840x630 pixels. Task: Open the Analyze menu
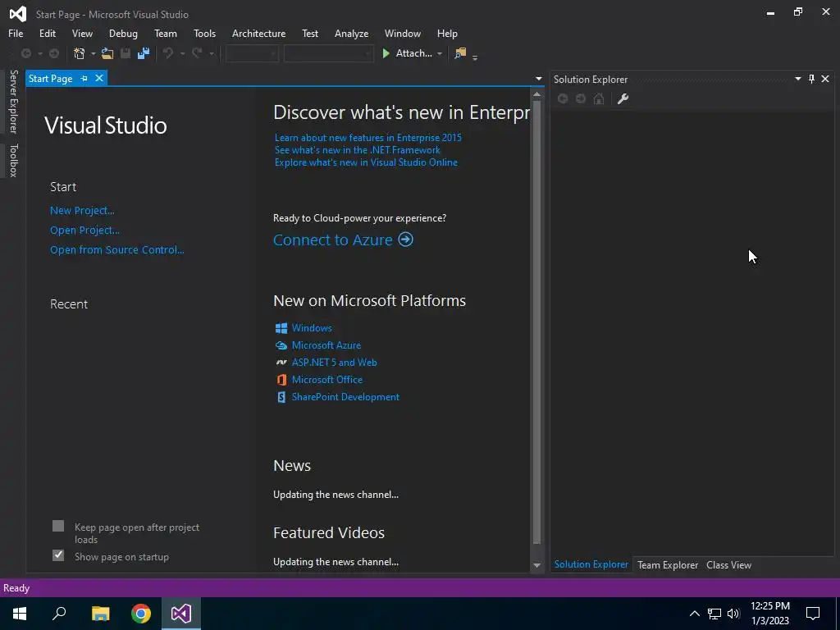pos(351,33)
